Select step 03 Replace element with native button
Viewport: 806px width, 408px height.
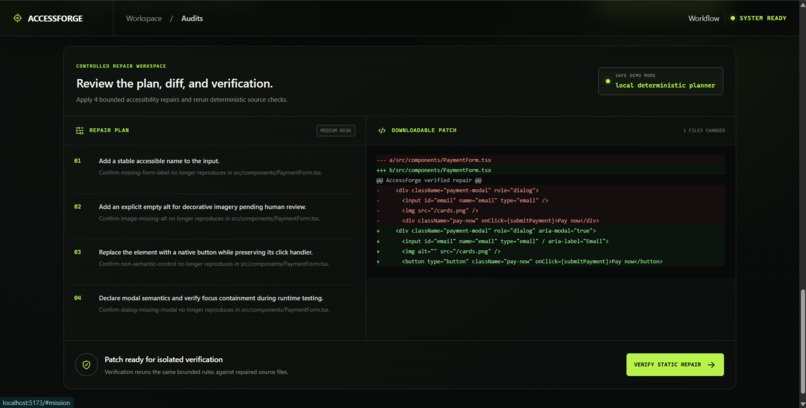[206, 252]
